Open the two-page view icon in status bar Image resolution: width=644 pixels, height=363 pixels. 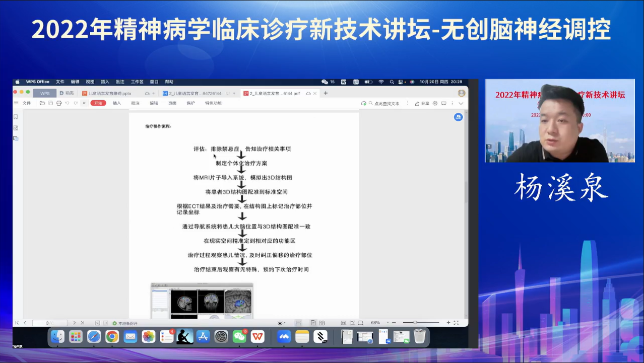pos(321,323)
